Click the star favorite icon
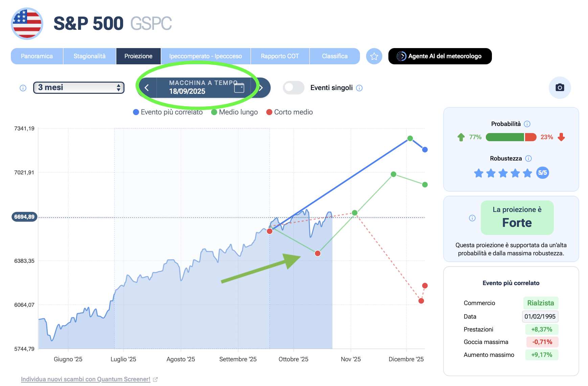Viewport: 588px width, 386px height. (x=374, y=56)
